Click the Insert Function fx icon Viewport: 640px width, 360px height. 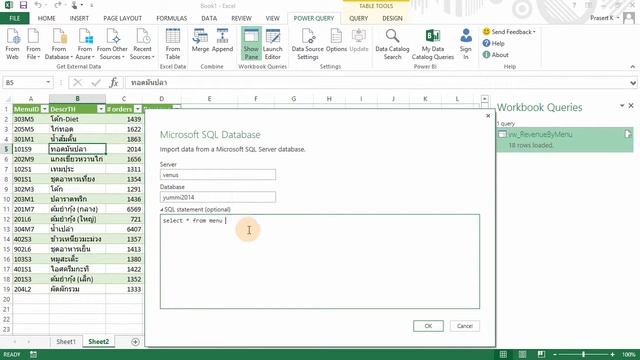click(114, 82)
